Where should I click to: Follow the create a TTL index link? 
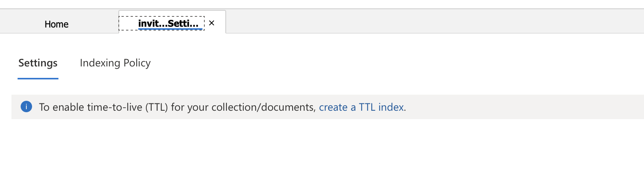(x=361, y=107)
